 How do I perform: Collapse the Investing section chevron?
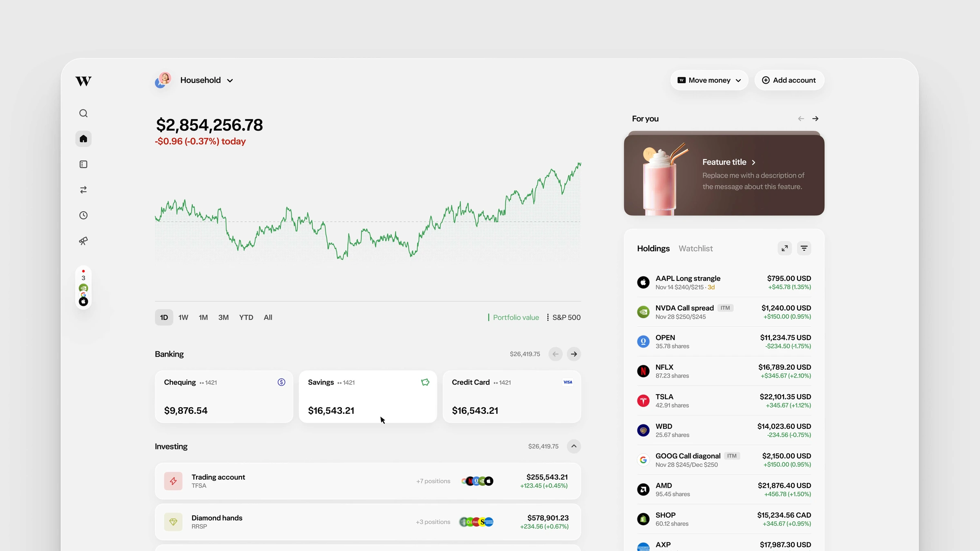tap(574, 446)
